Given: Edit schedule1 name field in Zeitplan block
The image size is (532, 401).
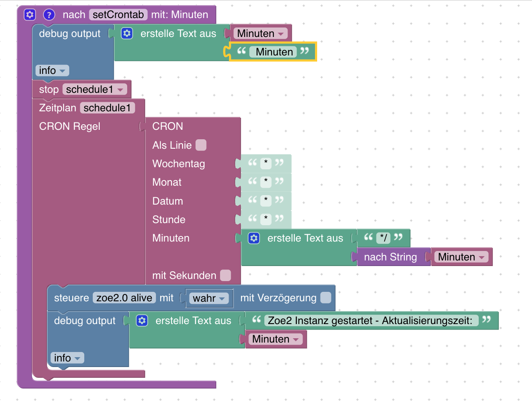Looking at the screenshot, I should tap(107, 108).
